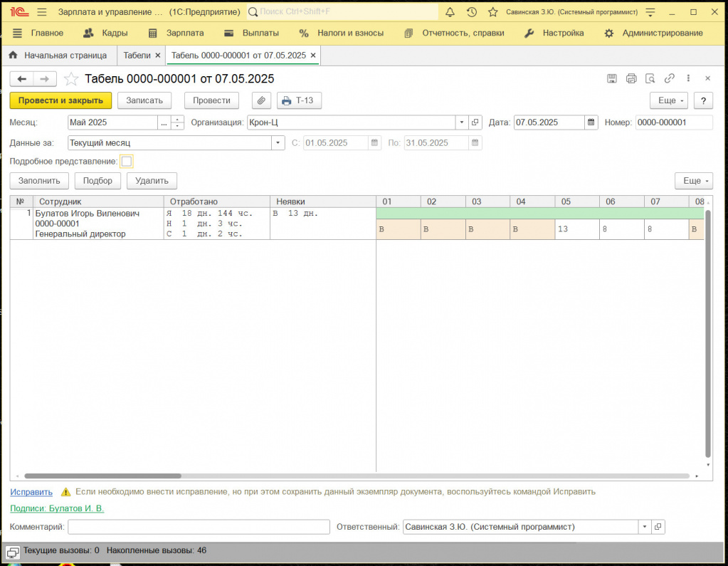This screenshot has width=728, height=566.
Task: Get link to document icon
Action: tap(669, 78)
